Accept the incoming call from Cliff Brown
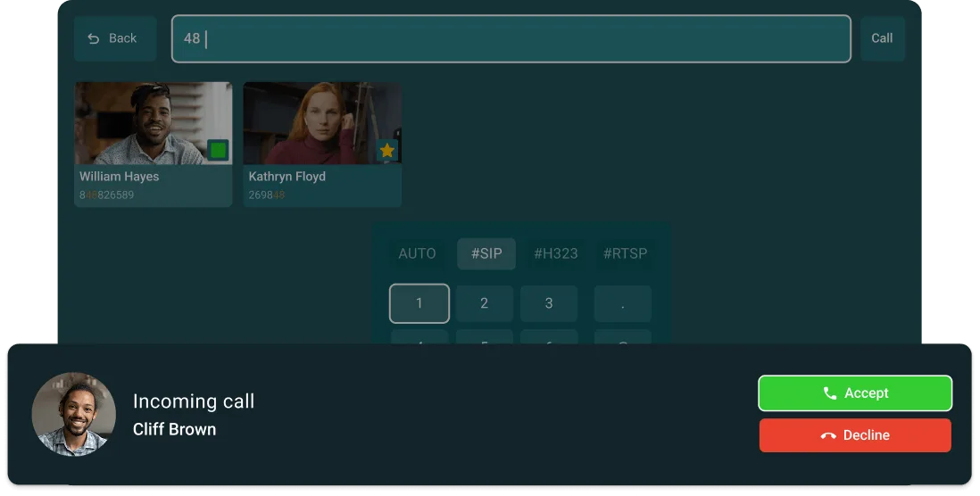The image size is (980, 496). [x=855, y=393]
